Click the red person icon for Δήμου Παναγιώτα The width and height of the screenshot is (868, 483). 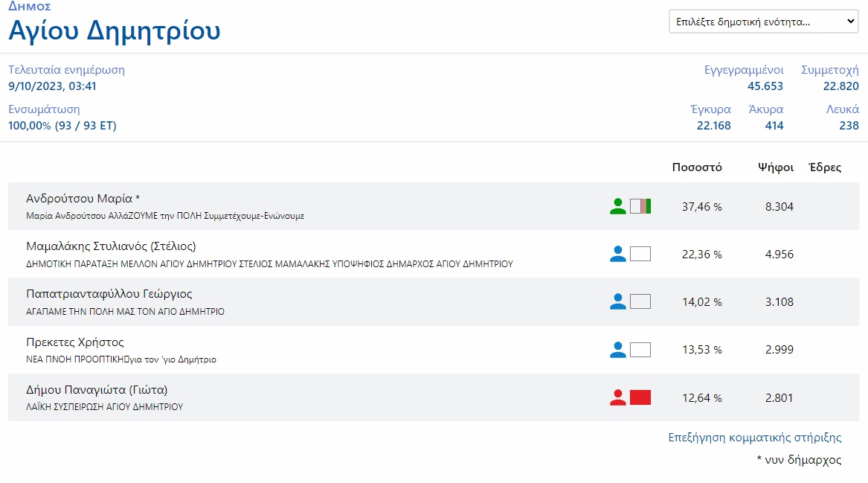(x=617, y=397)
